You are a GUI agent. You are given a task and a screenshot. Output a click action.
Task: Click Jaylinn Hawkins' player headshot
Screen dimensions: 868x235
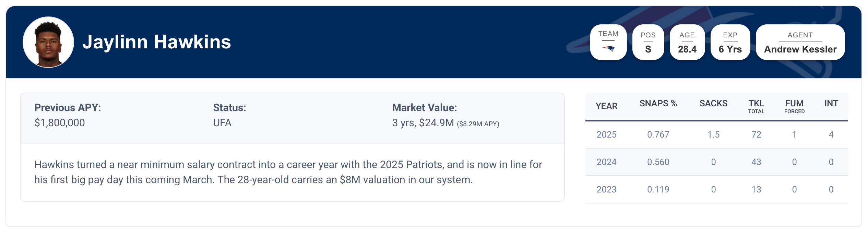pyautogui.click(x=48, y=42)
